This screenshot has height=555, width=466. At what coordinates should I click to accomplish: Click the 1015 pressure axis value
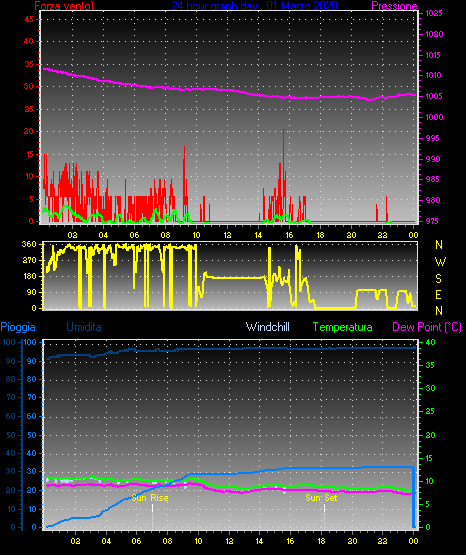(x=433, y=55)
